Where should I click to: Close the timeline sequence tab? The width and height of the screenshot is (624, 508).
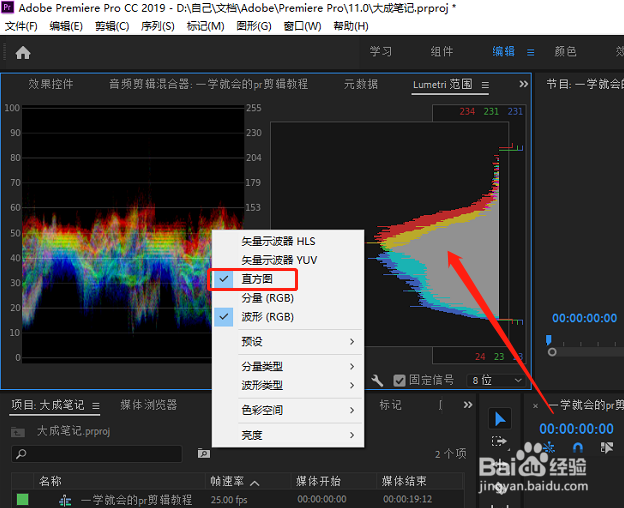point(536,406)
